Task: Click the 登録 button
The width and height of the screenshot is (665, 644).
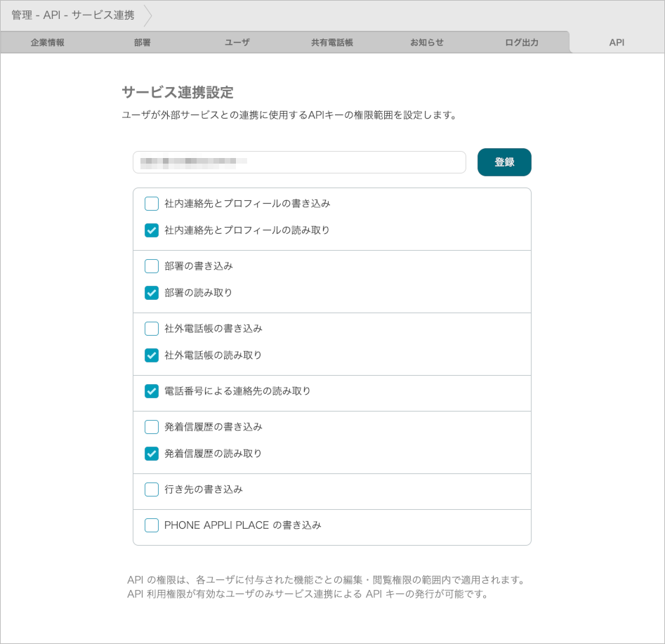Action: (x=504, y=162)
